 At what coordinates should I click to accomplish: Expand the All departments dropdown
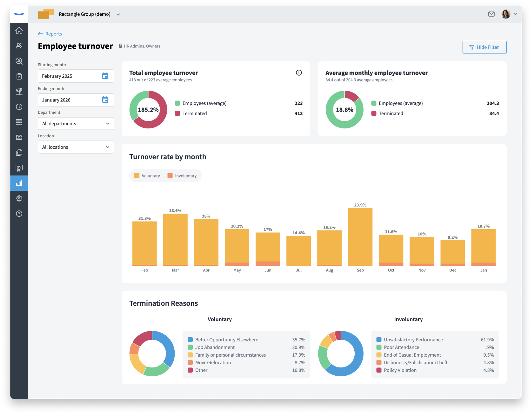pyautogui.click(x=76, y=124)
